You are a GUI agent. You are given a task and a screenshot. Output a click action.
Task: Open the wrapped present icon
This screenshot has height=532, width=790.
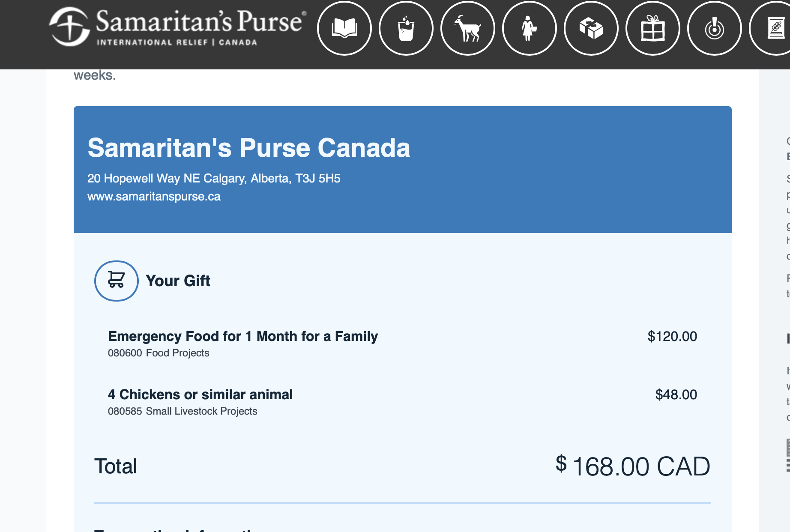(x=652, y=29)
